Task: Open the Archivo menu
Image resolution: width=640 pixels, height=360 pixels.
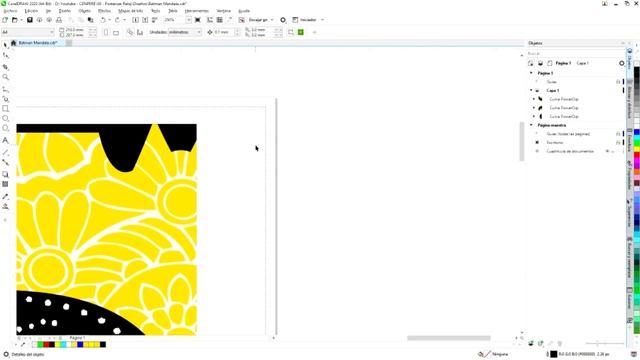Action: tap(11, 11)
